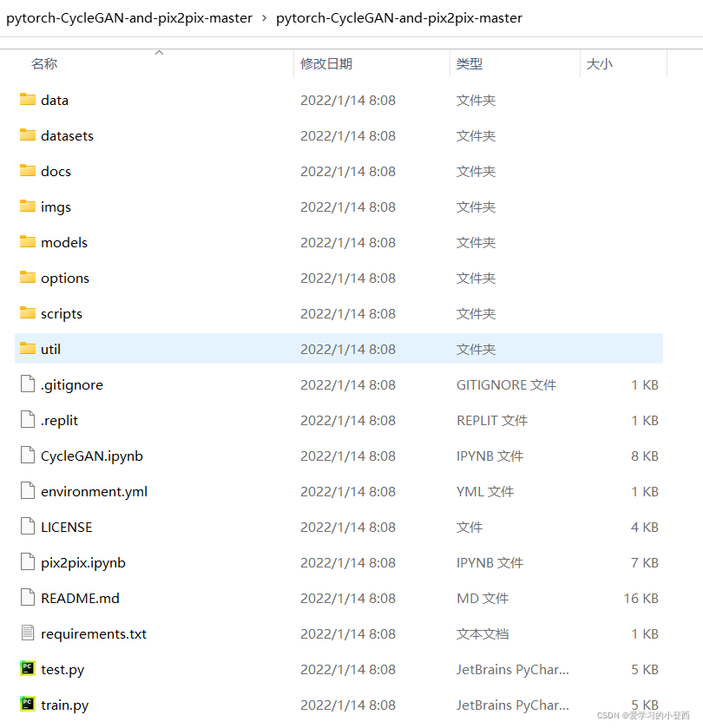Sort by the 大小 column header

600,63
